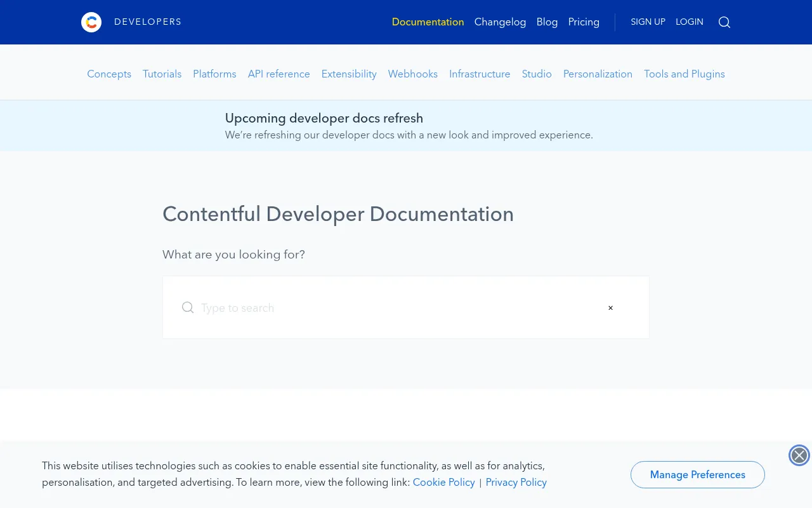Click Manage Preferences button
The width and height of the screenshot is (812, 508).
point(698,475)
